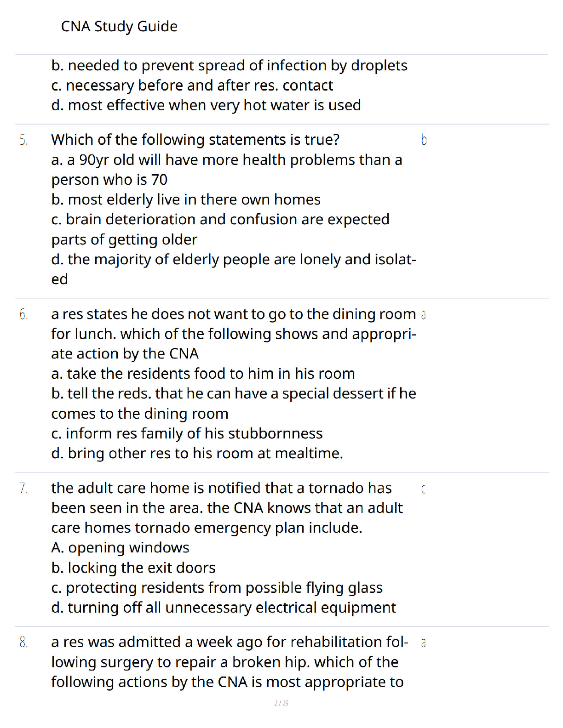
Task: Choose option 'most elderly live in there own homes'
Action: tap(186, 199)
